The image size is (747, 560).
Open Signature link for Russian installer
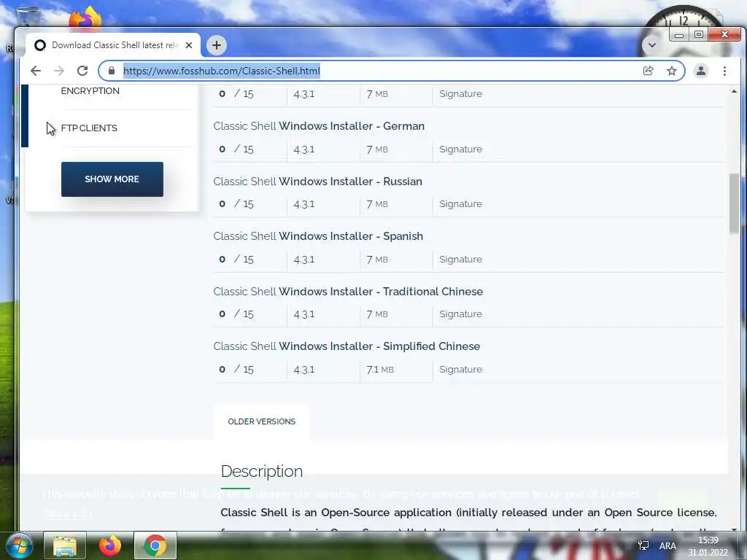(x=461, y=204)
